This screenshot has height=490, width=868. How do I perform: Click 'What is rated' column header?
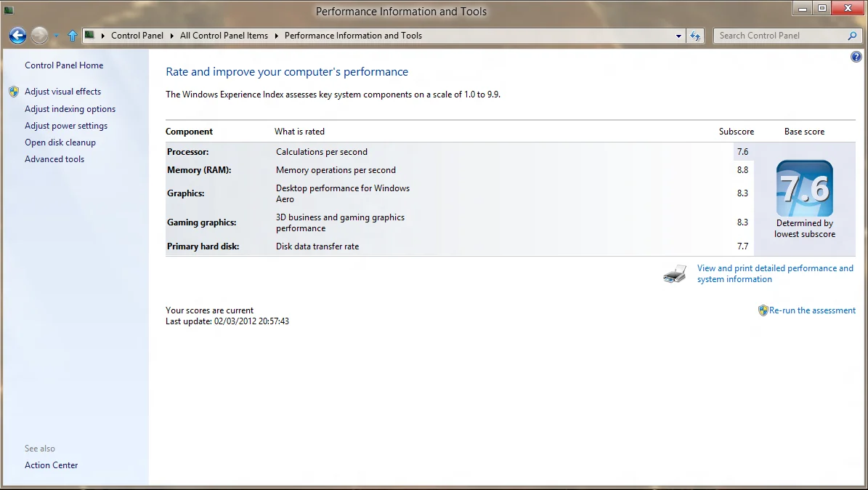tap(299, 132)
